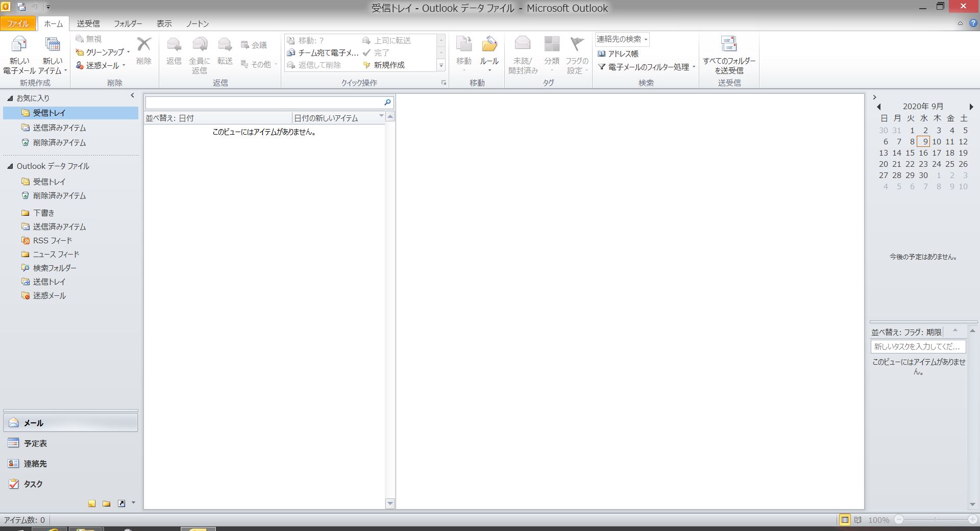The height and width of the screenshot is (531, 980).
Task: Click すべてのフォルダーを送受信 icon
Action: pyautogui.click(x=729, y=44)
